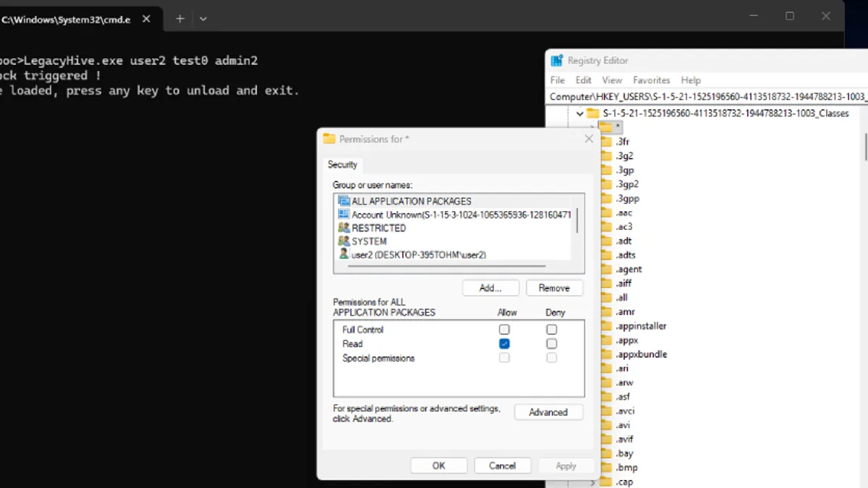Select the .3gp folder icon
Viewport: 868px width, 488px height.
tap(607, 170)
